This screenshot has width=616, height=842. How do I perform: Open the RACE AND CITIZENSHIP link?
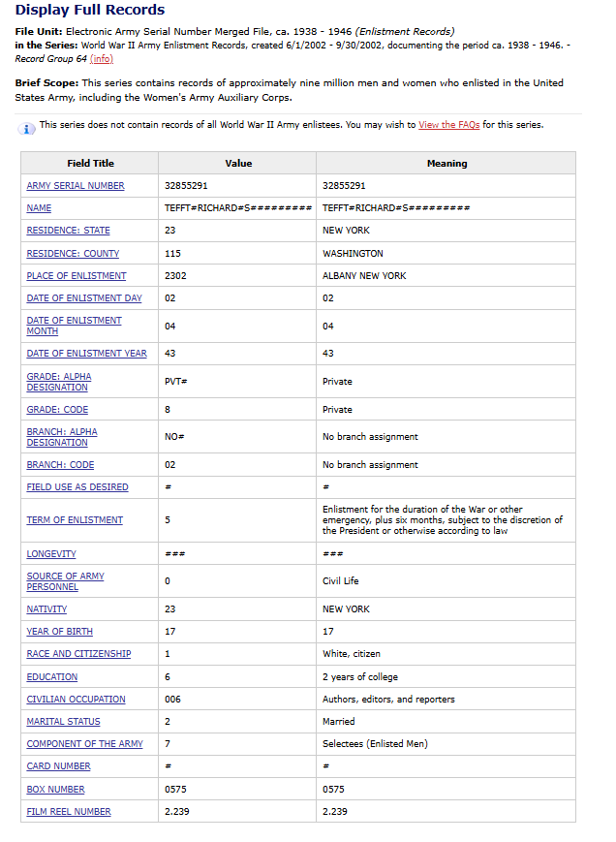(78, 654)
